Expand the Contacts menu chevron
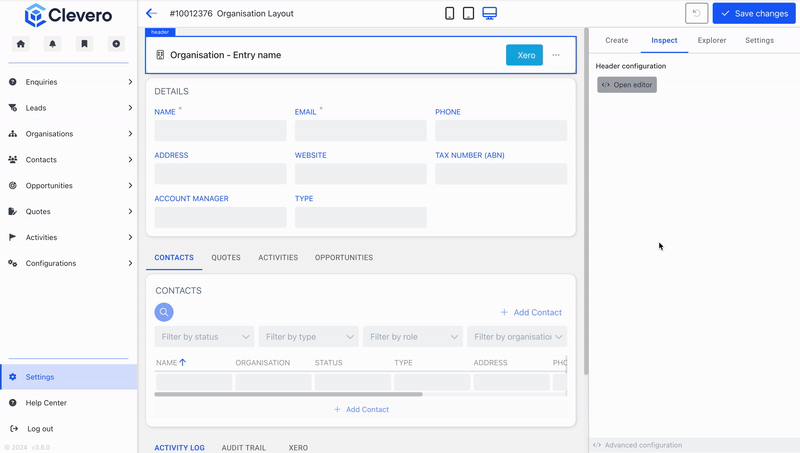 pos(130,160)
